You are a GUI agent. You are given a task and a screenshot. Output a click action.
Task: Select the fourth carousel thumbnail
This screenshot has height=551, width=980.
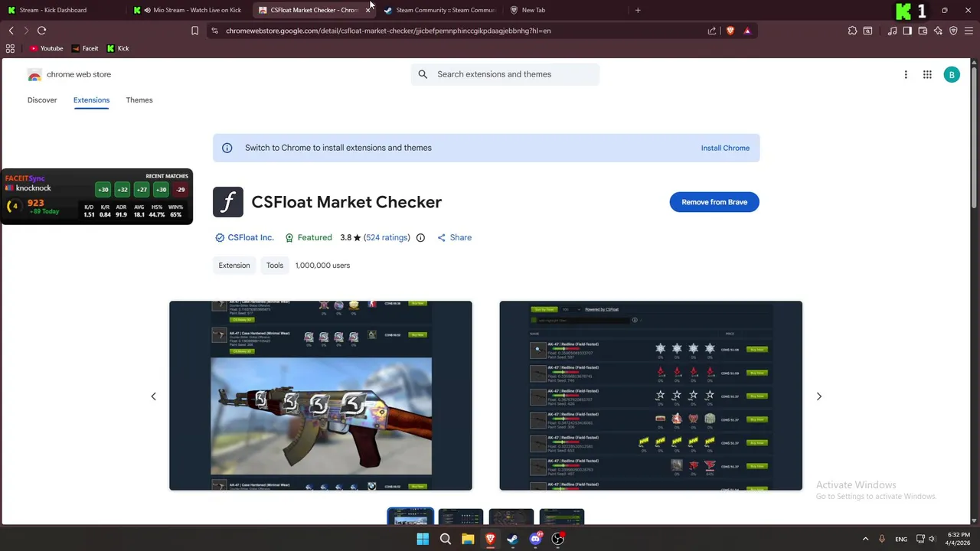pos(562,517)
